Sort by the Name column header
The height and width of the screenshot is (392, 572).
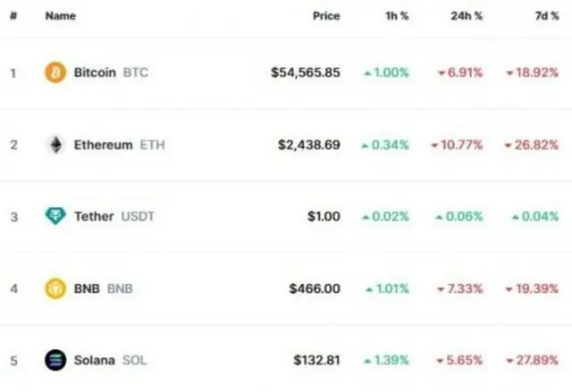pos(61,16)
